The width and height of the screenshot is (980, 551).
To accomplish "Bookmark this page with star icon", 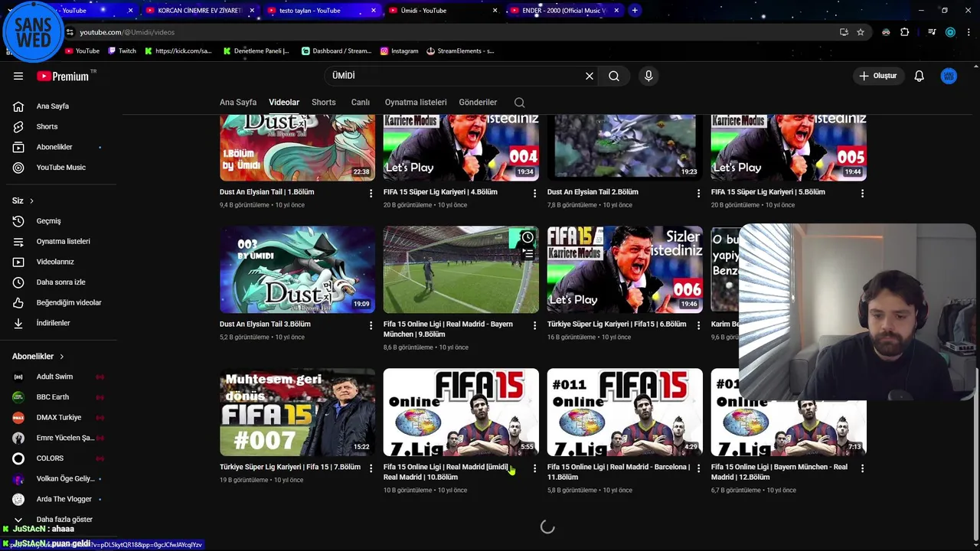I will 861,32.
